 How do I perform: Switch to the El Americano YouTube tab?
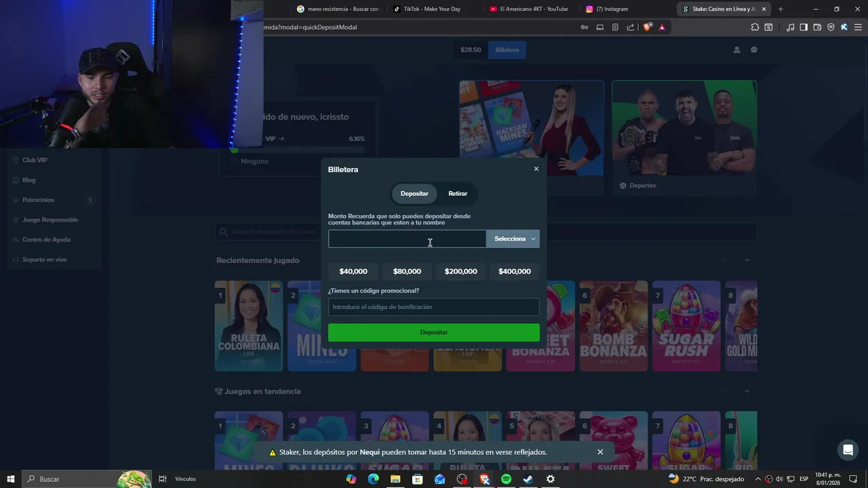(532, 9)
